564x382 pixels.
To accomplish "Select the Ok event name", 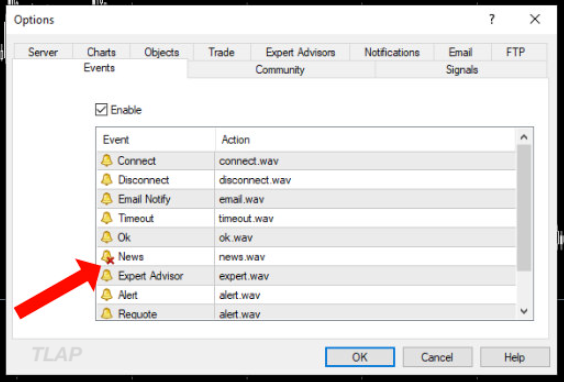I will pos(124,237).
